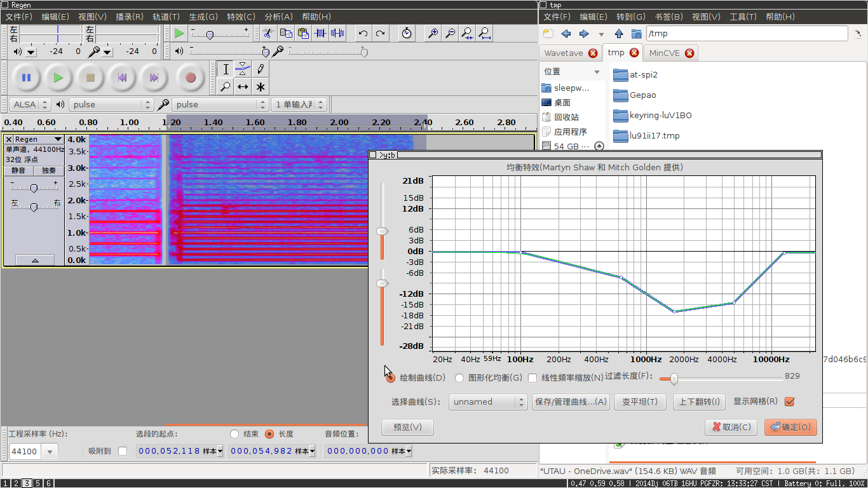The width and height of the screenshot is (868, 488).
Task: Open the 书签(B) menu in file manager
Action: pos(668,17)
